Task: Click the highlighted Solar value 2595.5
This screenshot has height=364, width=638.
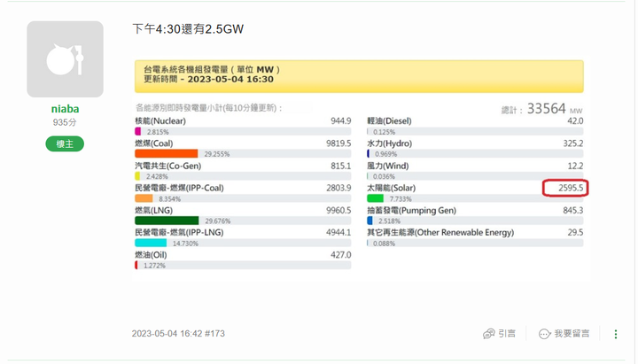Action: (x=565, y=188)
